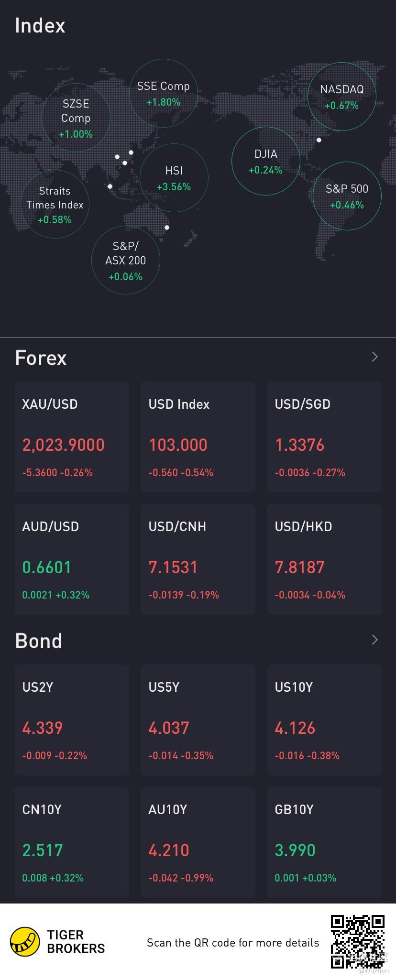Select the NASDAQ index bubble

341,97
